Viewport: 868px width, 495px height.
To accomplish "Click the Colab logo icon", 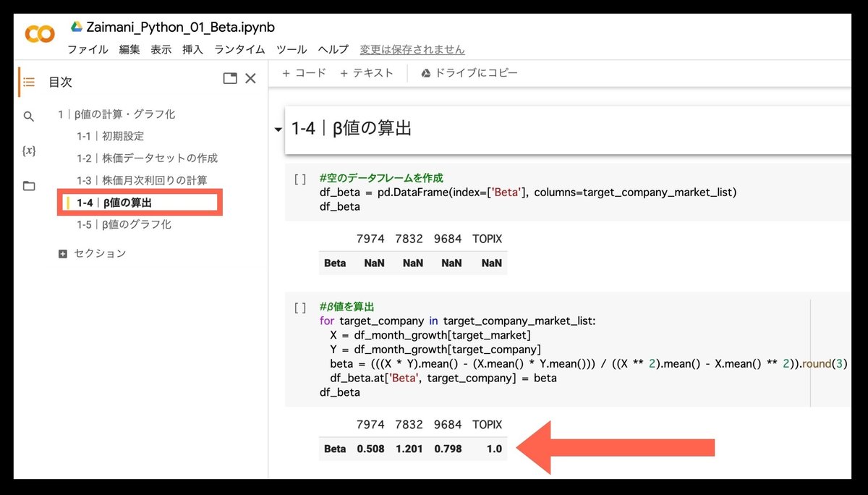I will click(40, 33).
